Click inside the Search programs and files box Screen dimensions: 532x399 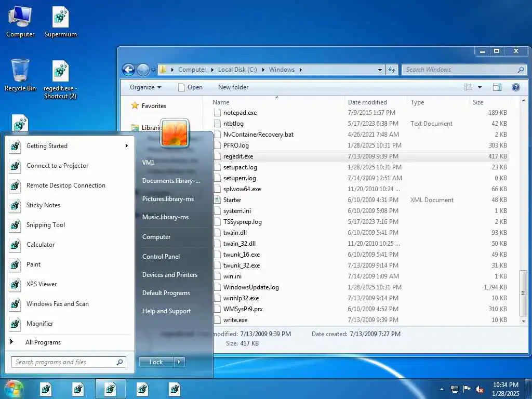tap(68, 362)
